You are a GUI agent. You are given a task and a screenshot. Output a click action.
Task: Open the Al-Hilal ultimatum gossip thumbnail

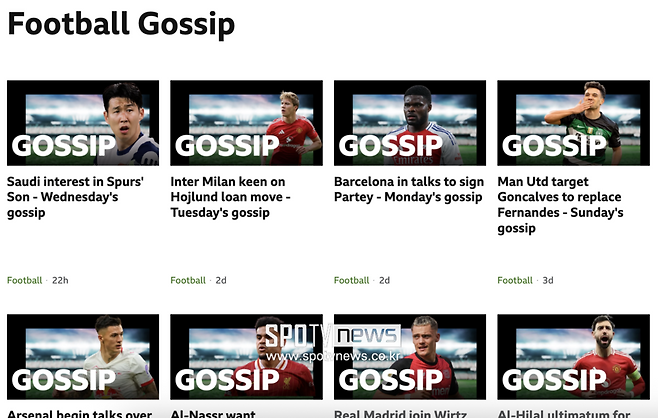coord(573,357)
